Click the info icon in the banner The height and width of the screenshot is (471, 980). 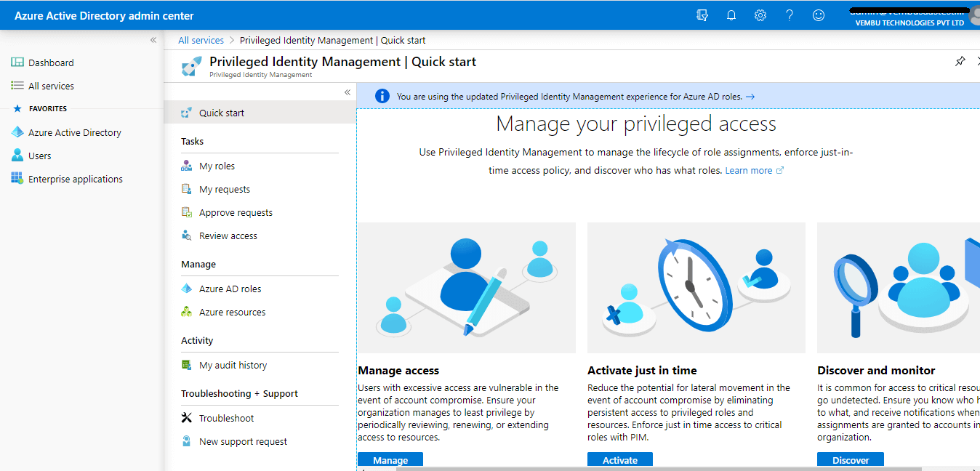[382, 96]
